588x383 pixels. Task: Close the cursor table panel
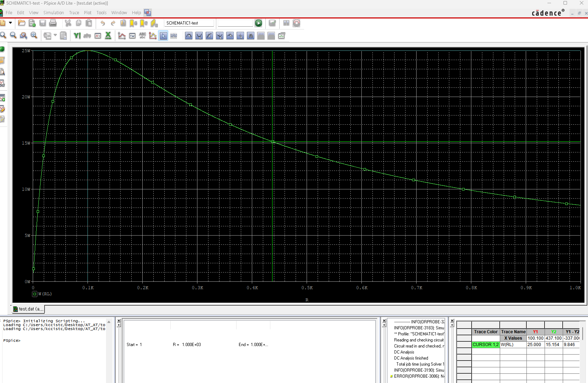coord(452,321)
